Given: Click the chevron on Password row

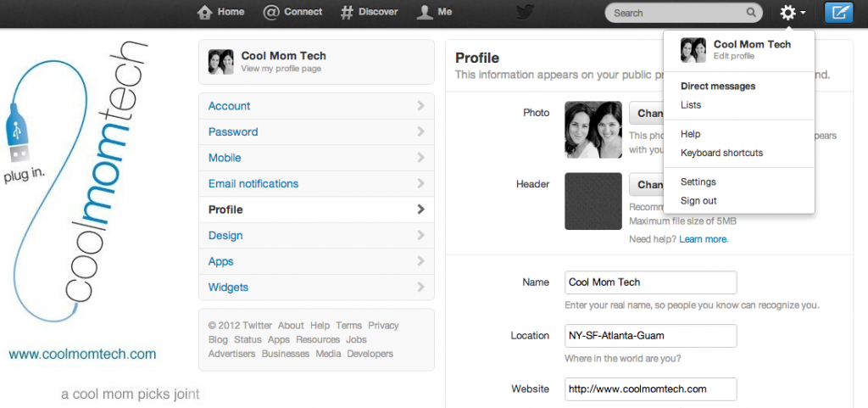Looking at the screenshot, I should tap(420, 131).
